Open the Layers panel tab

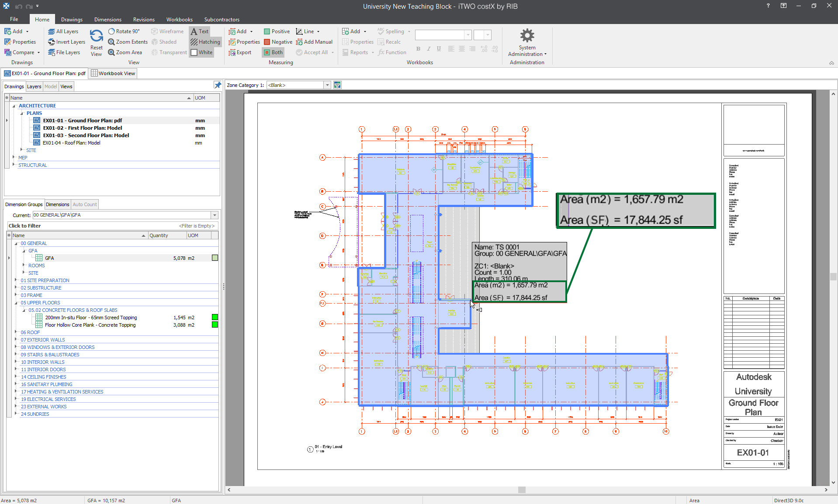click(x=34, y=86)
